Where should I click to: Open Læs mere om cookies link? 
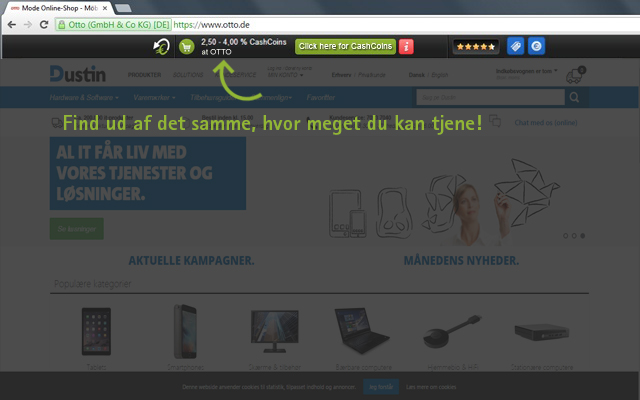[431, 387]
